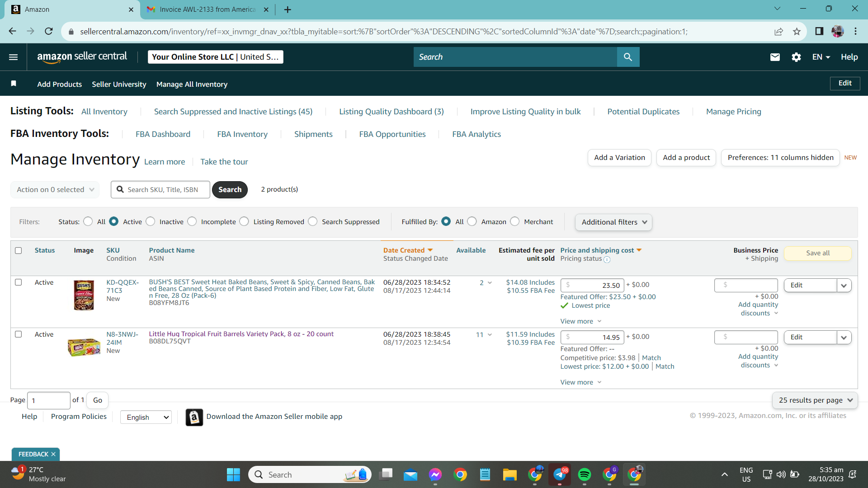Select the Active status radio button
Image resolution: width=868 pixels, height=488 pixels.
pos(114,221)
